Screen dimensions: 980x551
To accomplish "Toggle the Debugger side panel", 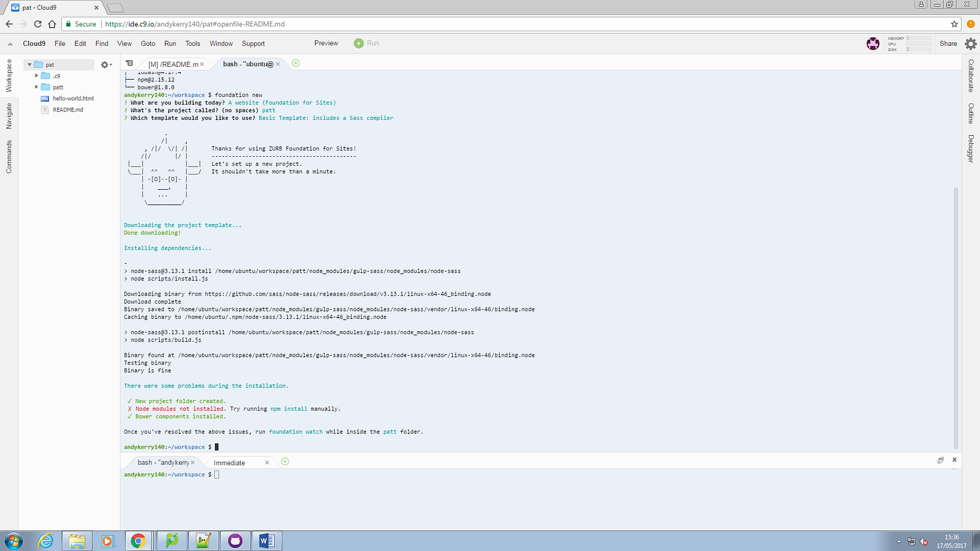I will pyautogui.click(x=971, y=148).
